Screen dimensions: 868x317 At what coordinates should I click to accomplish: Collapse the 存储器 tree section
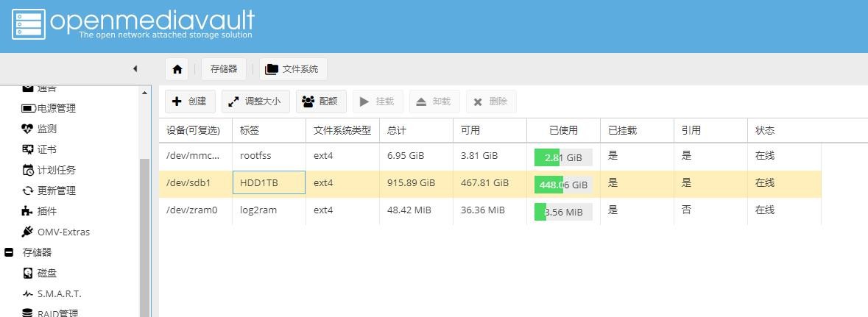pos(9,252)
